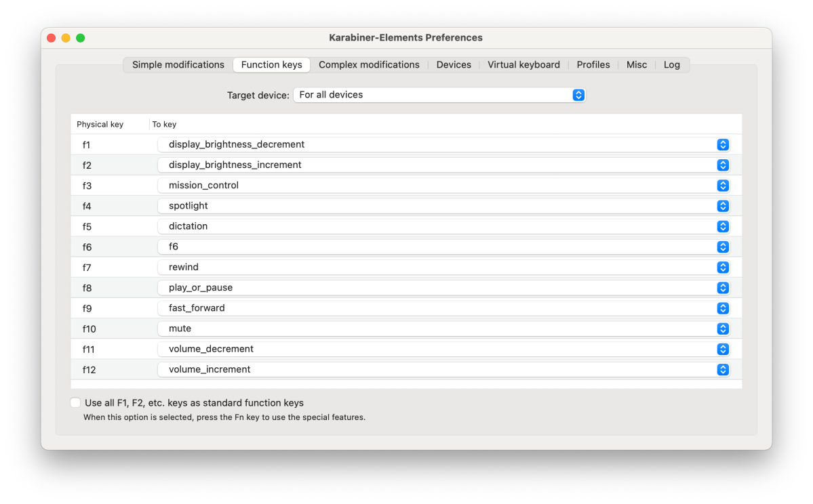The height and width of the screenshot is (504, 813).
Task: Change the f9 fast_forward mapping
Action: 444,308
